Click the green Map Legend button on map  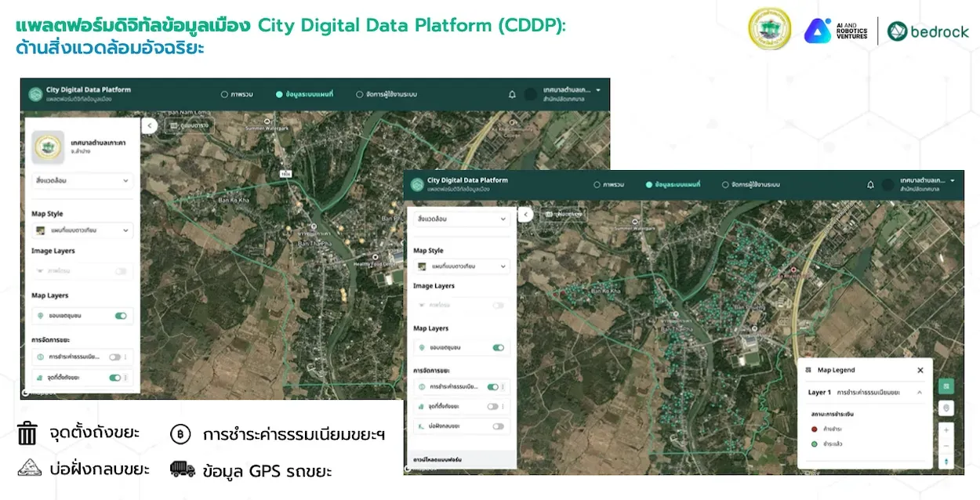(x=946, y=386)
